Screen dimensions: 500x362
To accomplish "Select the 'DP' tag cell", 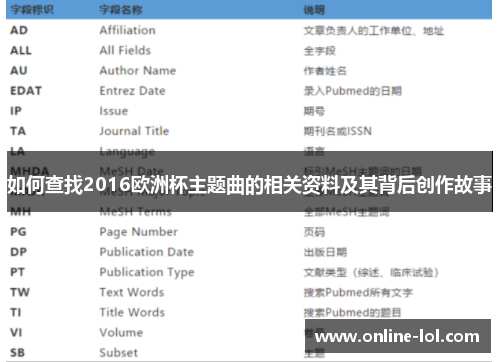I will pos(19,252).
